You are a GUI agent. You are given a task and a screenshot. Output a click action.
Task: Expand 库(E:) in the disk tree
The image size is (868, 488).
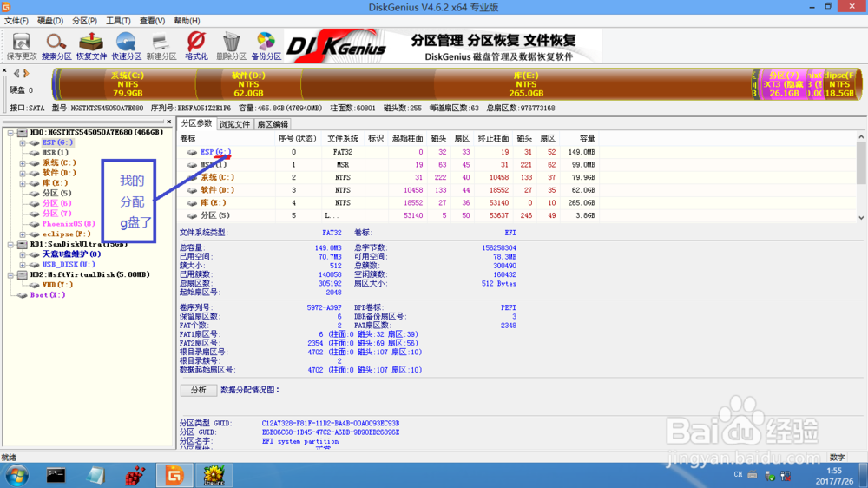pyautogui.click(x=23, y=183)
